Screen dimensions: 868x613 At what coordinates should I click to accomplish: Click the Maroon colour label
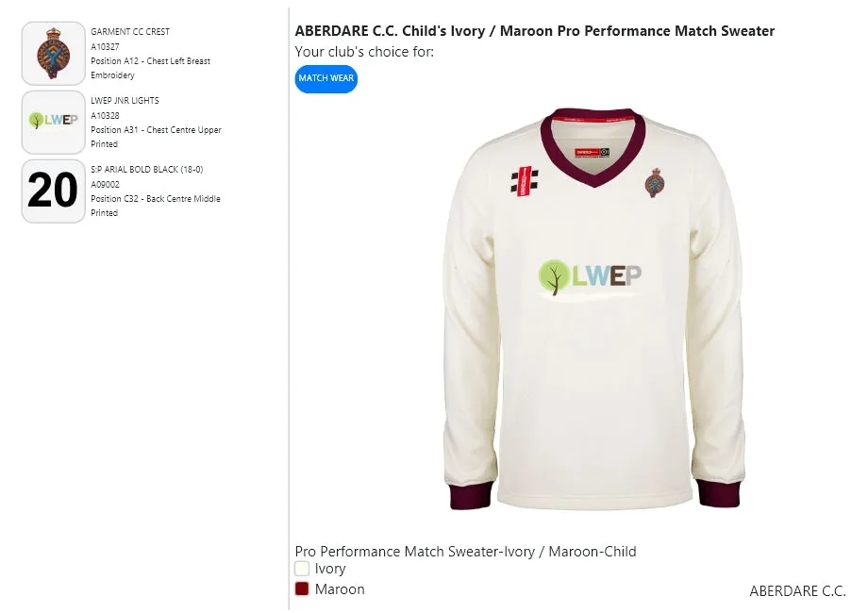click(x=340, y=588)
